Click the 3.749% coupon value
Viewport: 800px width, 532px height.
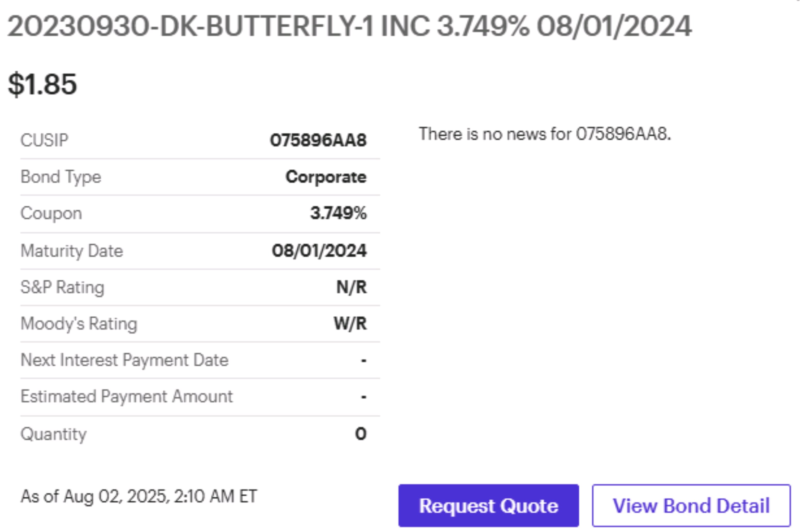(338, 213)
